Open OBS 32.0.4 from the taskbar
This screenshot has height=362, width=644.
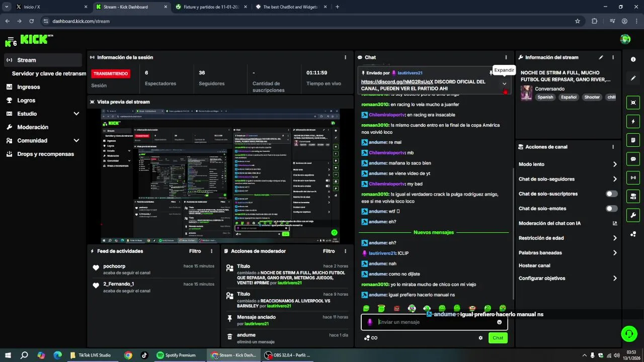coord(288,355)
